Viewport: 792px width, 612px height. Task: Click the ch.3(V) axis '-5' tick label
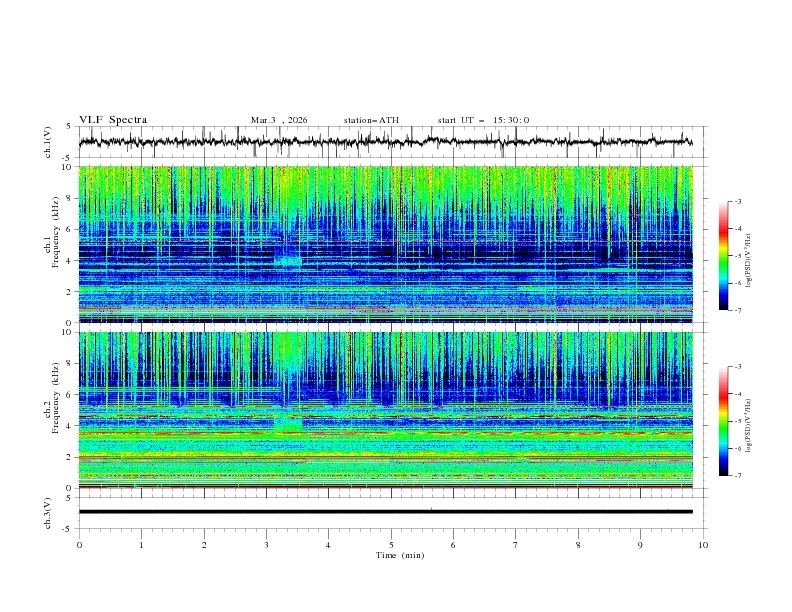(x=68, y=529)
